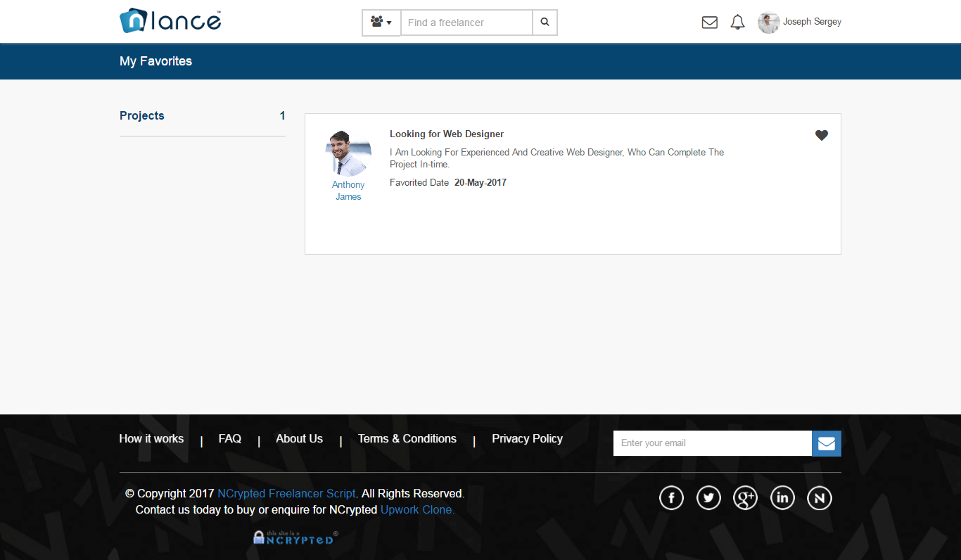This screenshot has width=961, height=560.
Task: Open the NCrypted N social icon
Action: [820, 499]
